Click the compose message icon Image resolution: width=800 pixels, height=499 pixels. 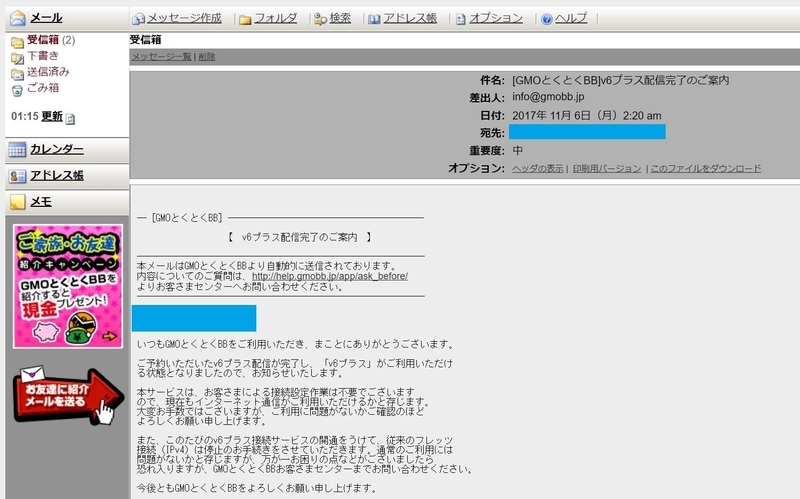click(138, 19)
